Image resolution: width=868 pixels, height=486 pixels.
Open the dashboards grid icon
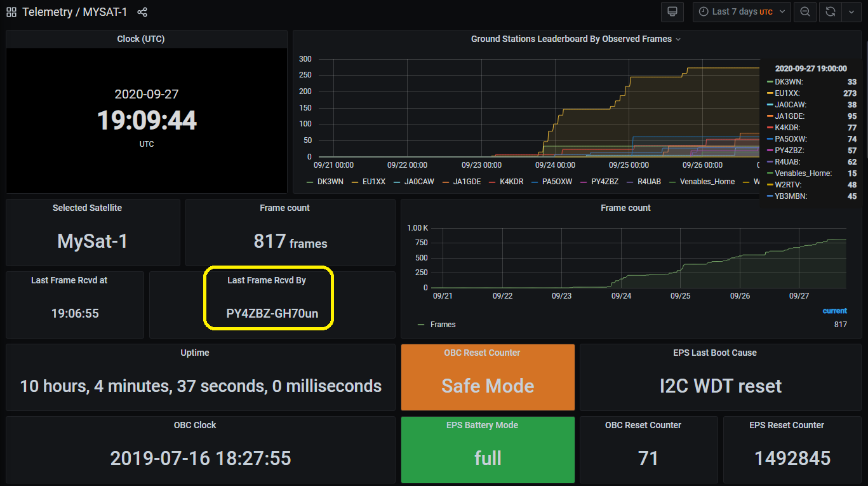pyautogui.click(x=11, y=12)
